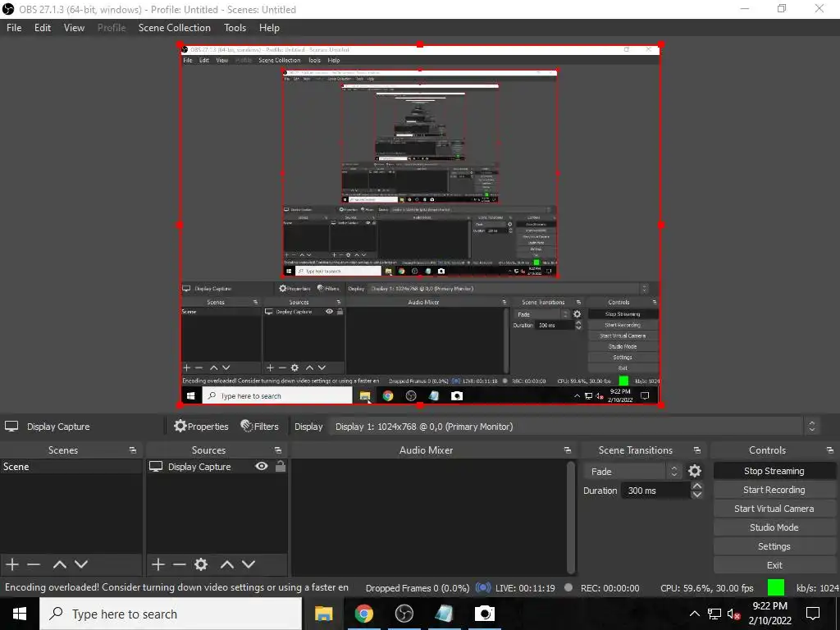Image resolution: width=840 pixels, height=630 pixels.
Task: Move scene up in Scenes list
Action: [59, 564]
